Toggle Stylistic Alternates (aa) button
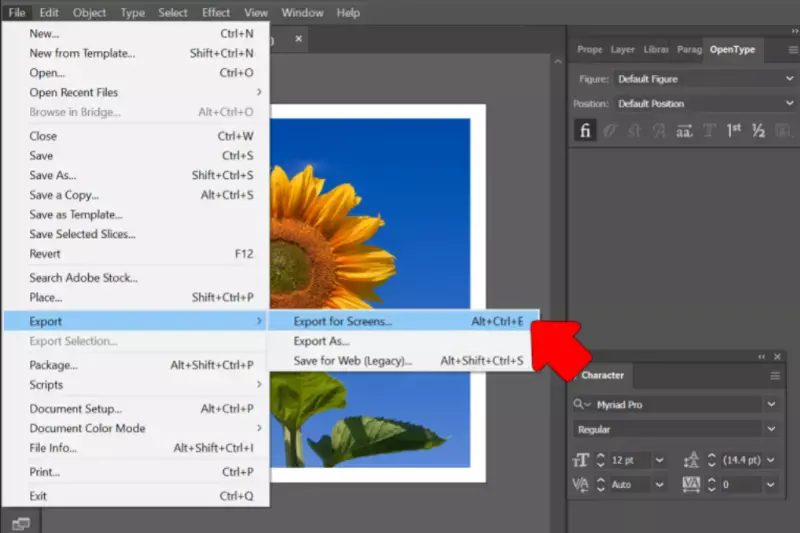 [x=684, y=131]
